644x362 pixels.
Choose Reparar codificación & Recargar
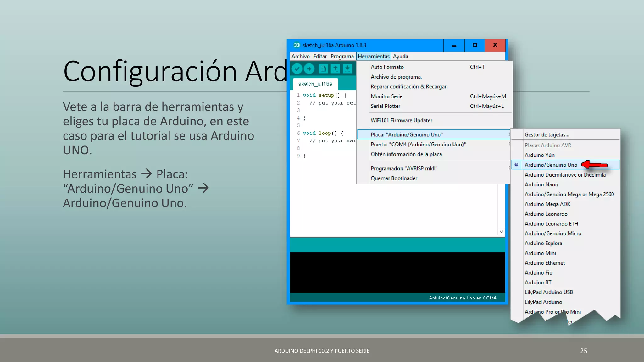coord(434,86)
